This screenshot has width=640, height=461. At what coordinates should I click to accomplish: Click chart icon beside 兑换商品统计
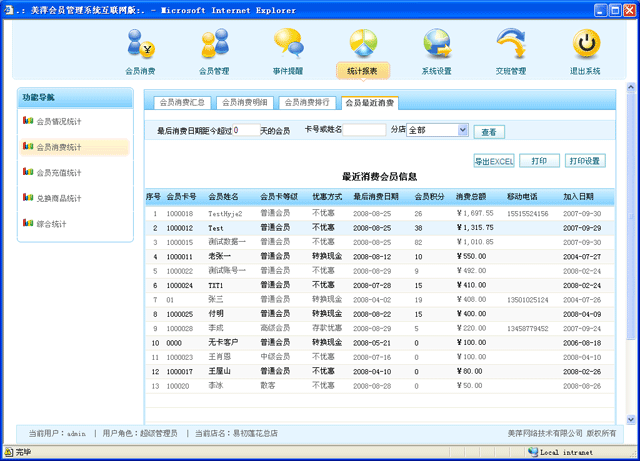point(28,197)
